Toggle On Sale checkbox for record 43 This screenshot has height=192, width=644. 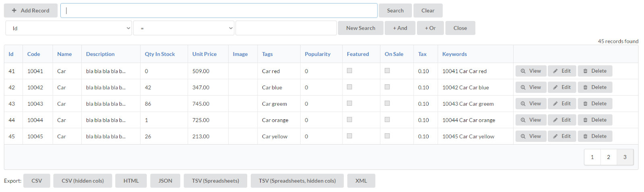click(387, 103)
